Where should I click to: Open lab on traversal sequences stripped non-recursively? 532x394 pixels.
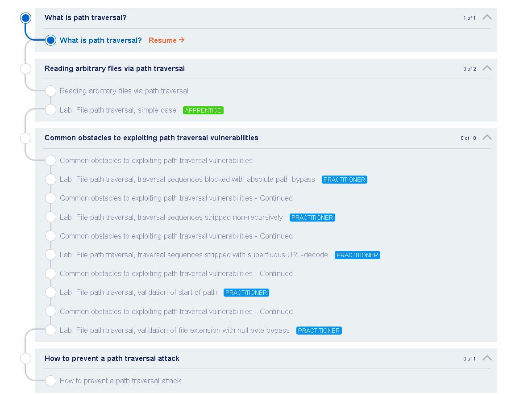(x=171, y=218)
